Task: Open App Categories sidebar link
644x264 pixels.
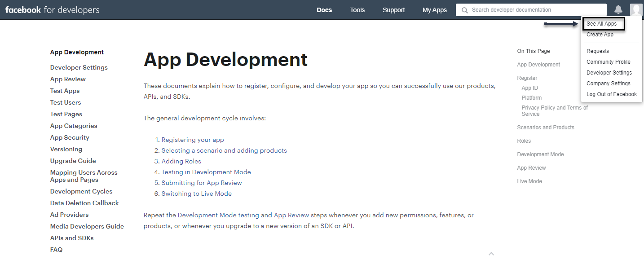Action: [74, 126]
